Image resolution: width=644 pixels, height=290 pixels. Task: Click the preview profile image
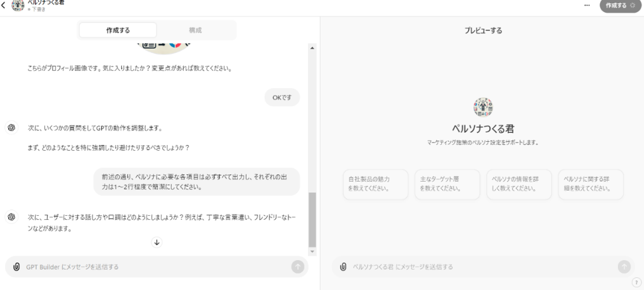483,108
